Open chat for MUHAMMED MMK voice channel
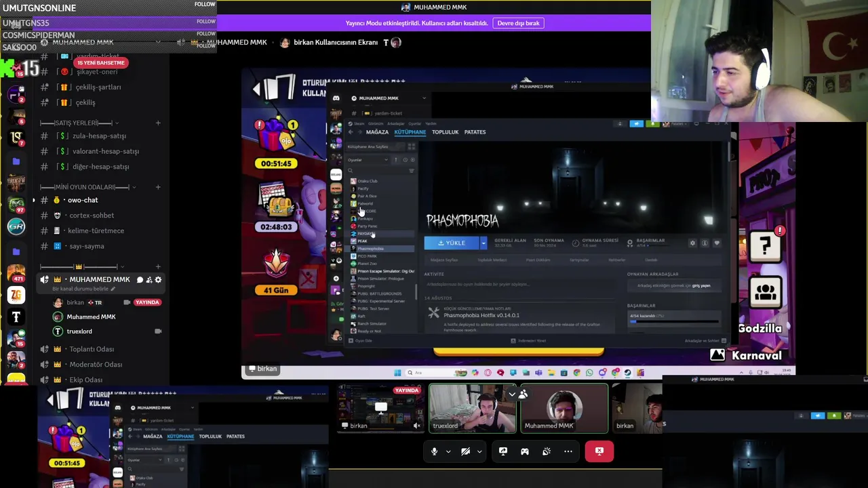868x488 pixels. tap(140, 280)
